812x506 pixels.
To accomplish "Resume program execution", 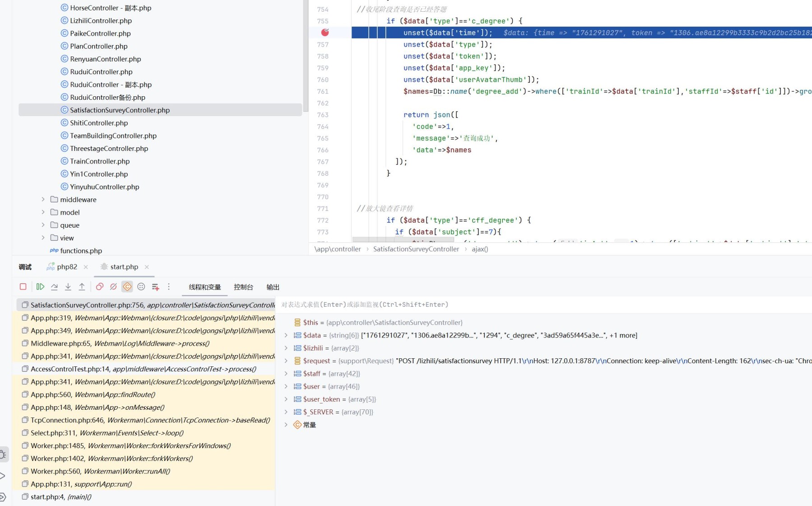I will coord(40,287).
